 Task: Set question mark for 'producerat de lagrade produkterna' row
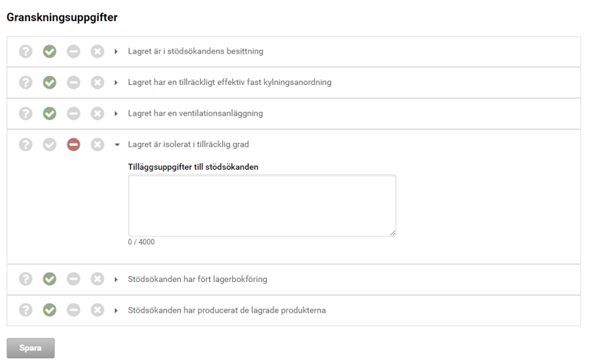point(26,311)
